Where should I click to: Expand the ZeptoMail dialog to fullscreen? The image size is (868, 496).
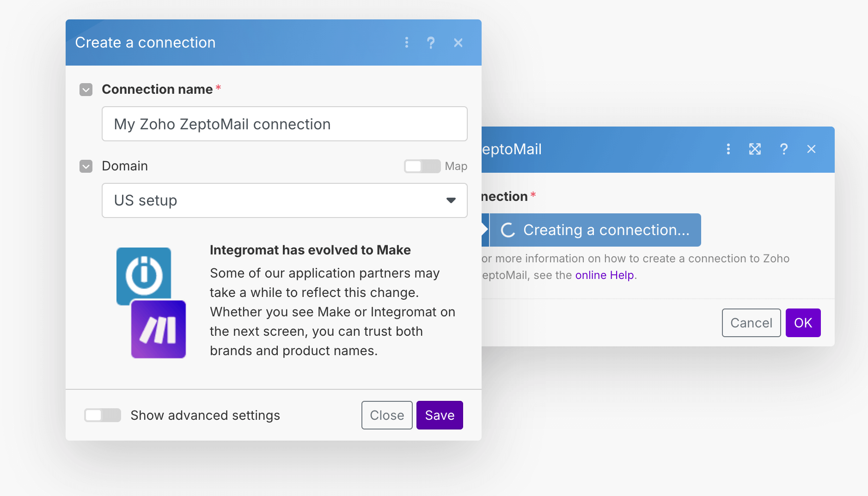pos(755,149)
